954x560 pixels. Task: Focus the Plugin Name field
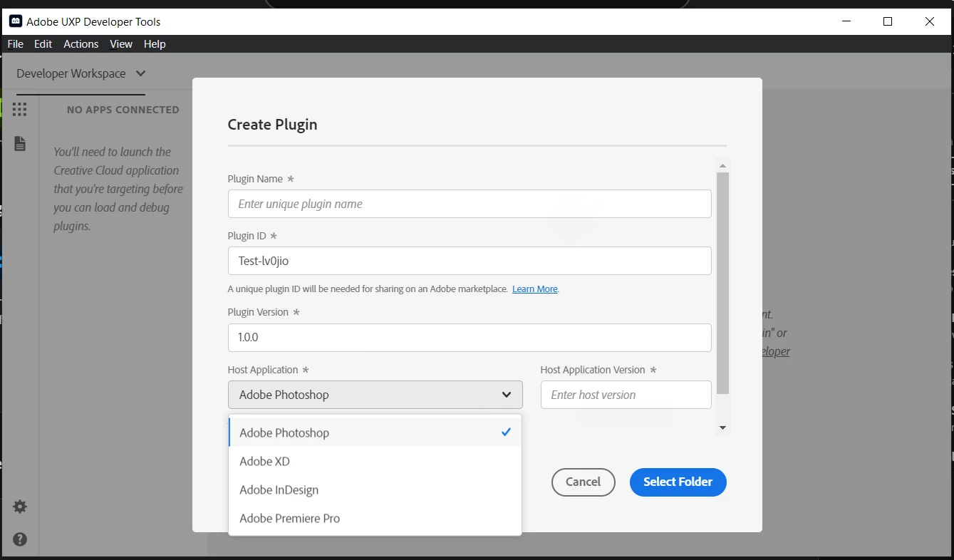pyautogui.click(x=470, y=204)
